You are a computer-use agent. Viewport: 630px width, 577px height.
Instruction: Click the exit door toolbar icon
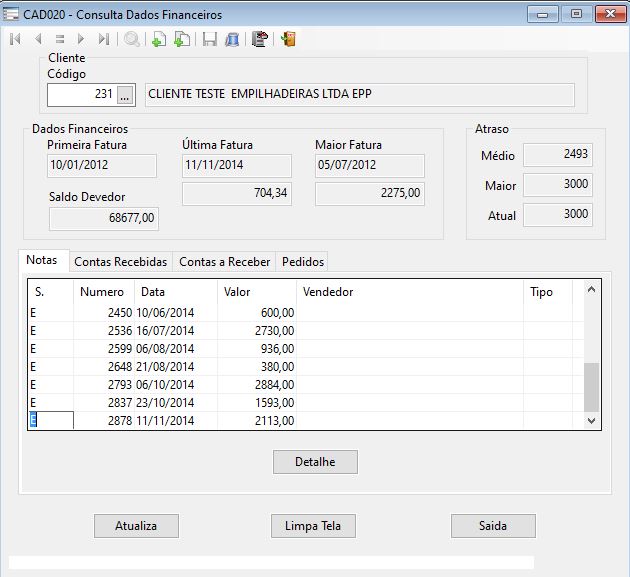[288, 40]
